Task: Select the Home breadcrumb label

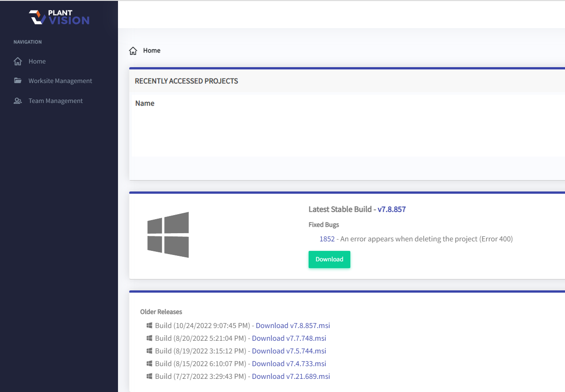Action: point(152,50)
